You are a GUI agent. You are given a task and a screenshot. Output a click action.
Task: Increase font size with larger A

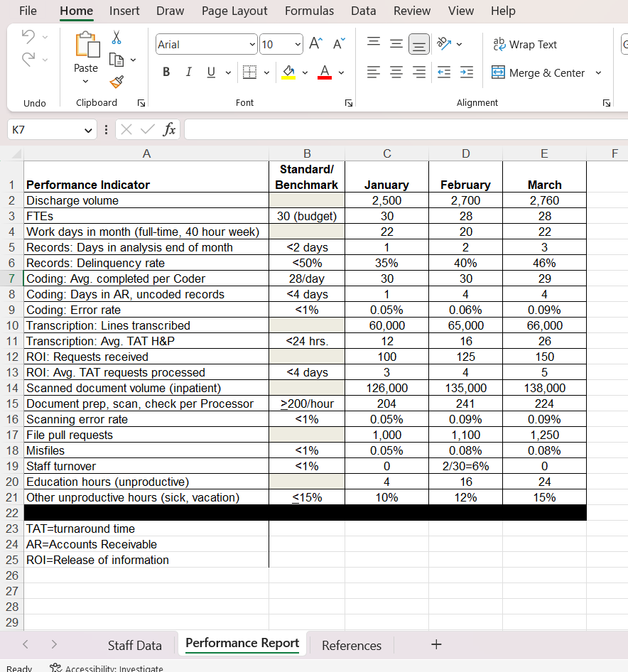point(316,44)
